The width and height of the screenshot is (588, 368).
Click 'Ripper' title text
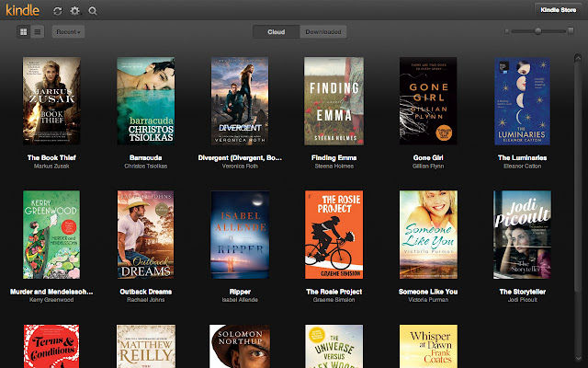pos(240,292)
